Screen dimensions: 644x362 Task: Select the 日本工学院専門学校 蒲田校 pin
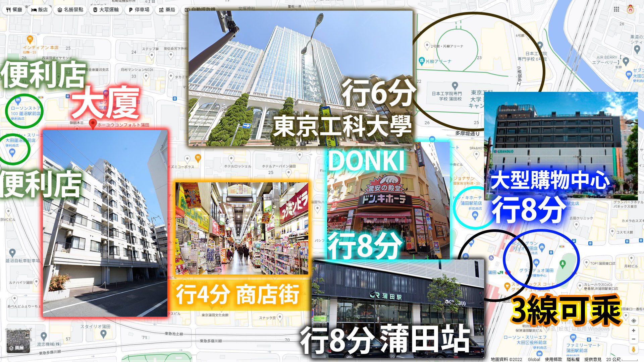(x=455, y=86)
